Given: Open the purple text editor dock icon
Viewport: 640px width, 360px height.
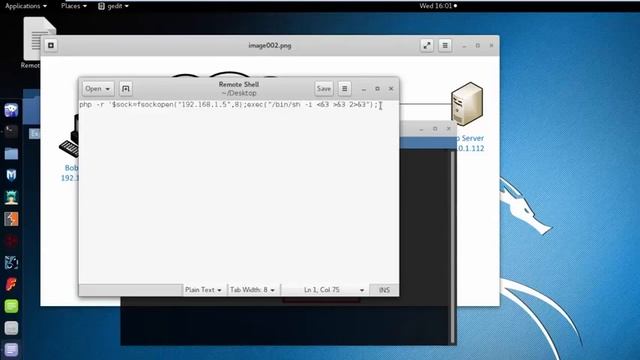Looking at the screenshot, I should point(11,350).
